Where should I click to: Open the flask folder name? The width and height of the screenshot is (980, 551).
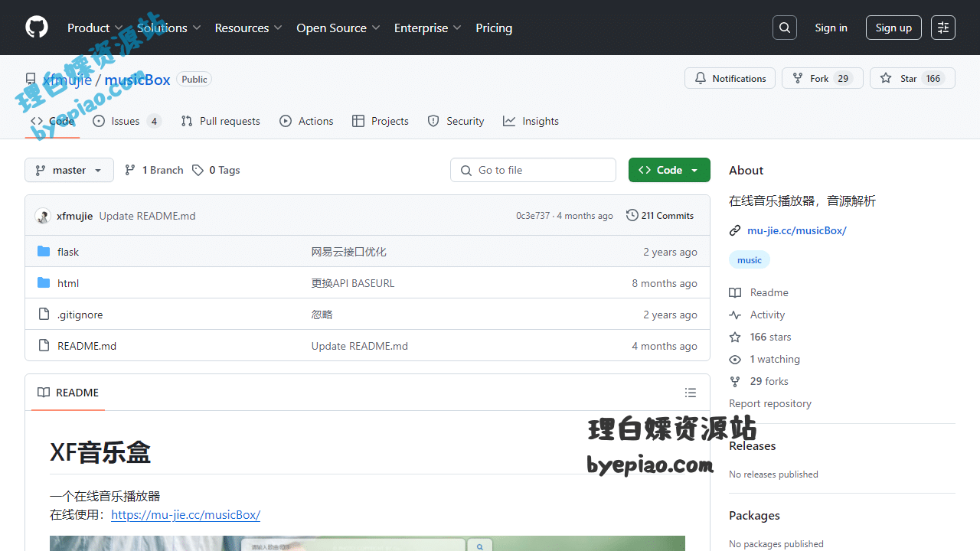click(68, 252)
